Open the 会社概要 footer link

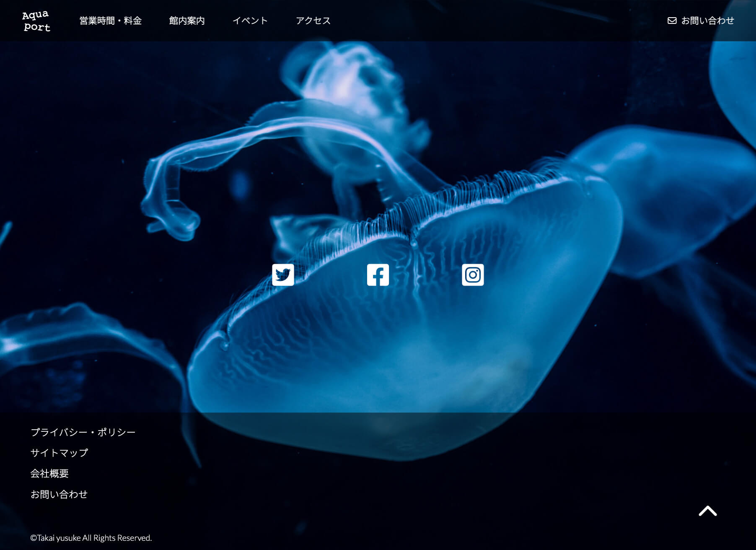pyautogui.click(x=49, y=474)
